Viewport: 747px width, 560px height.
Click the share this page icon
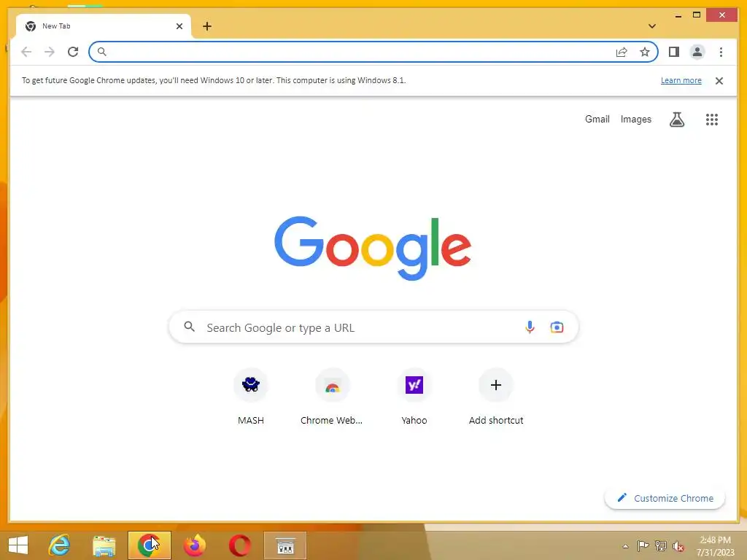(x=622, y=52)
